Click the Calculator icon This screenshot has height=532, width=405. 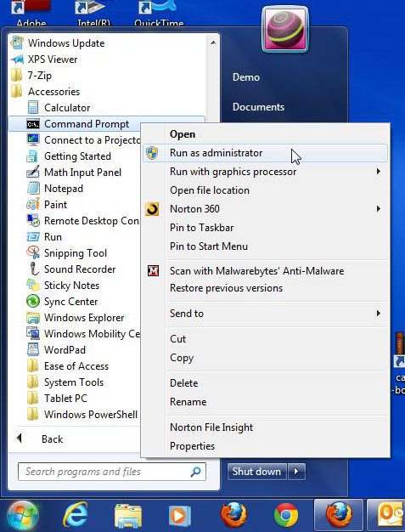pos(33,108)
